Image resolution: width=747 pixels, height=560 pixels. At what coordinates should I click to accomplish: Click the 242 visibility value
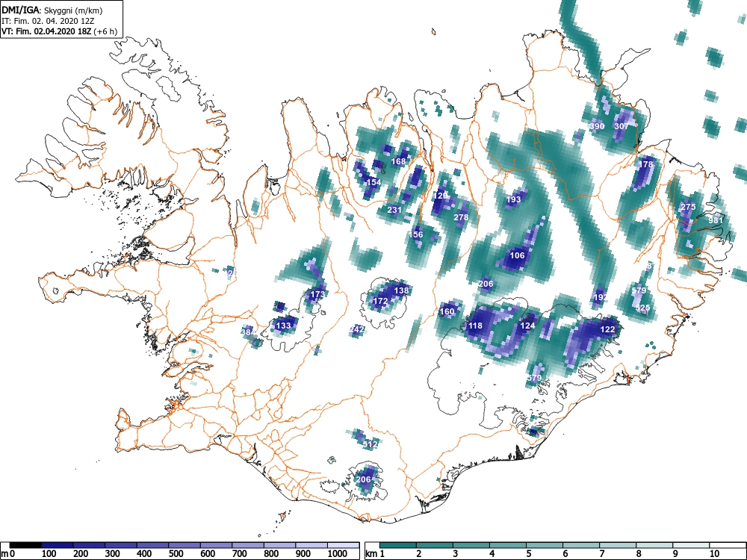point(357,329)
